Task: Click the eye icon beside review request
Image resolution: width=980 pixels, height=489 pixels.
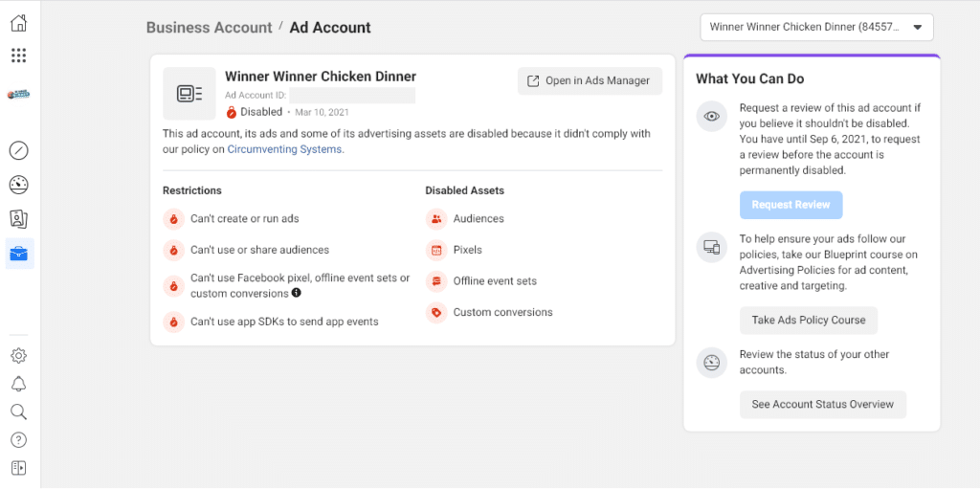Action: click(x=712, y=117)
